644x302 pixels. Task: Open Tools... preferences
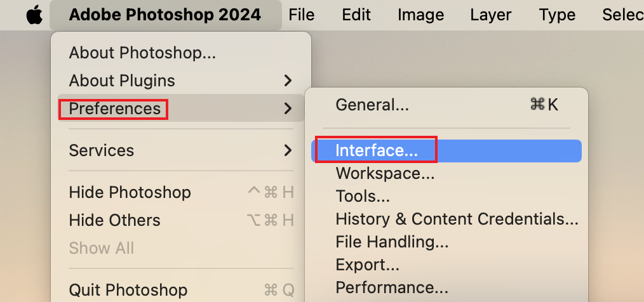tap(446, 197)
